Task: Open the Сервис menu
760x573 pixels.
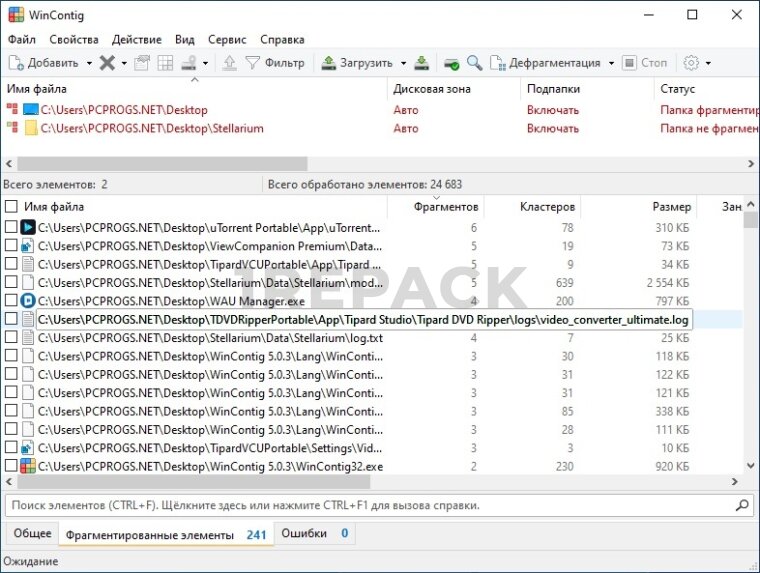Action: 227,40
